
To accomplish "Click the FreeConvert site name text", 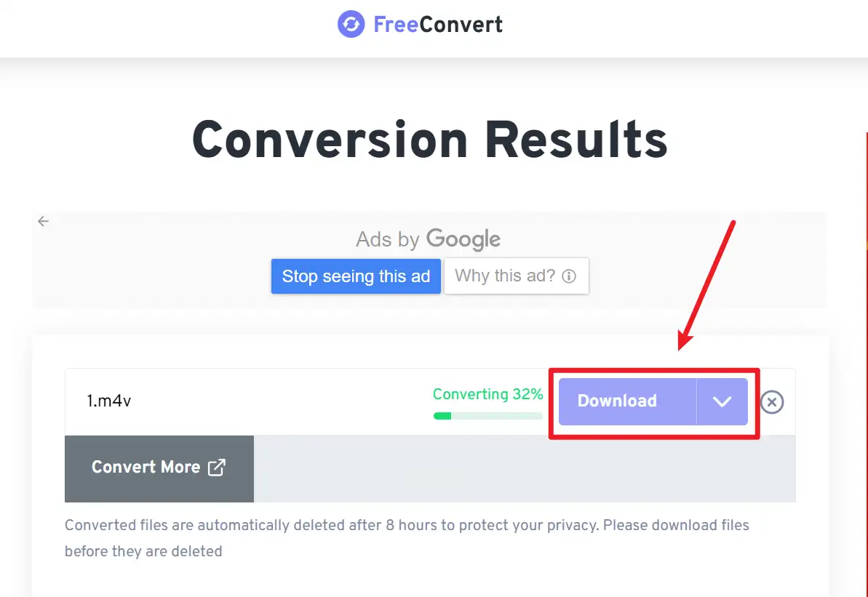I will pos(438,25).
